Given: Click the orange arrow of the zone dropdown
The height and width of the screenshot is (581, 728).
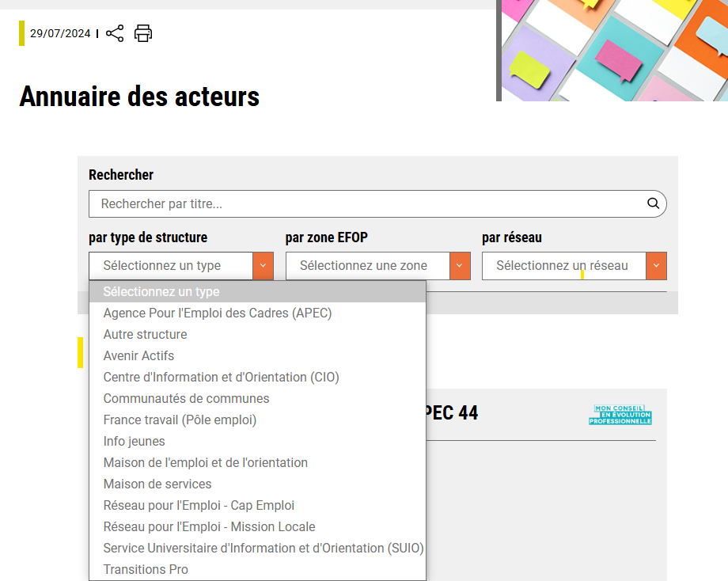Looking at the screenshot, I should (460, 266).
